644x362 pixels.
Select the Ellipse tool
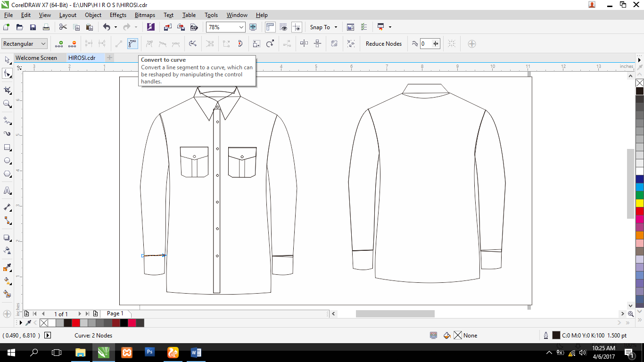7,161
